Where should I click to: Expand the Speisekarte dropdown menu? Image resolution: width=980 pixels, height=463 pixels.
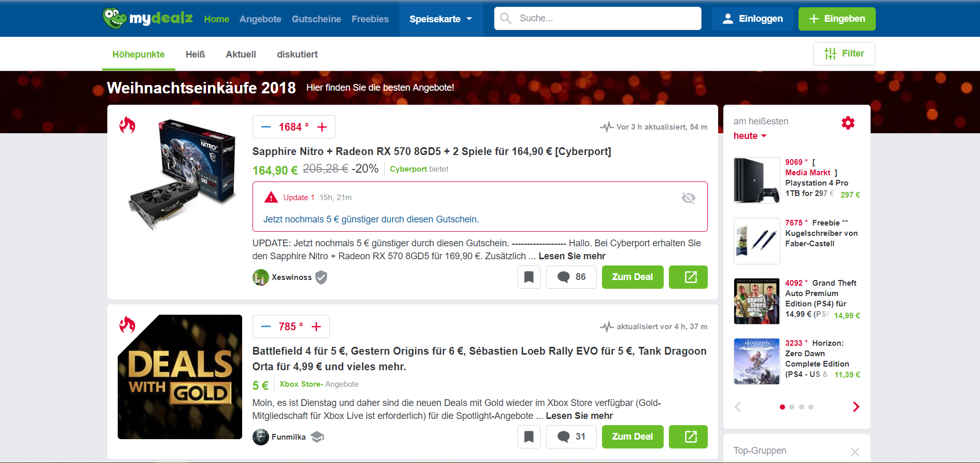coord(441,19)
